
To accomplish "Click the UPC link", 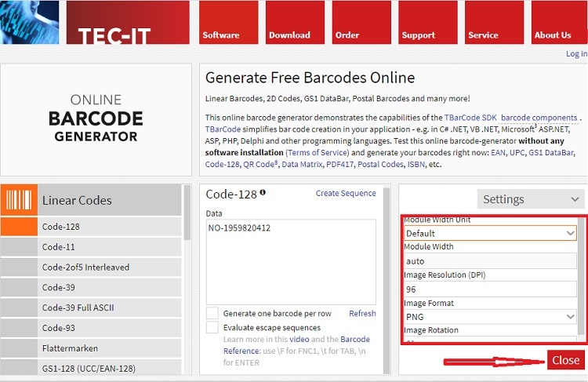I will [x=517, y=152].
